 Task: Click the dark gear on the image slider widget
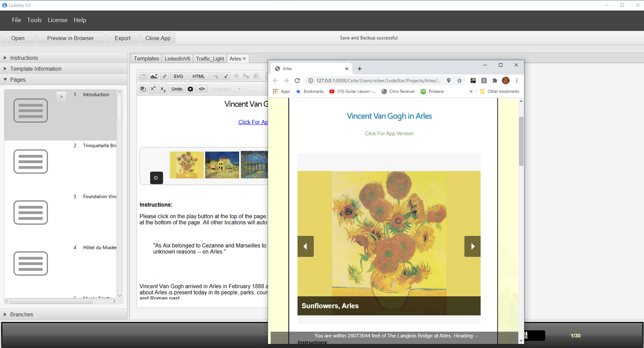pos(156,178)
